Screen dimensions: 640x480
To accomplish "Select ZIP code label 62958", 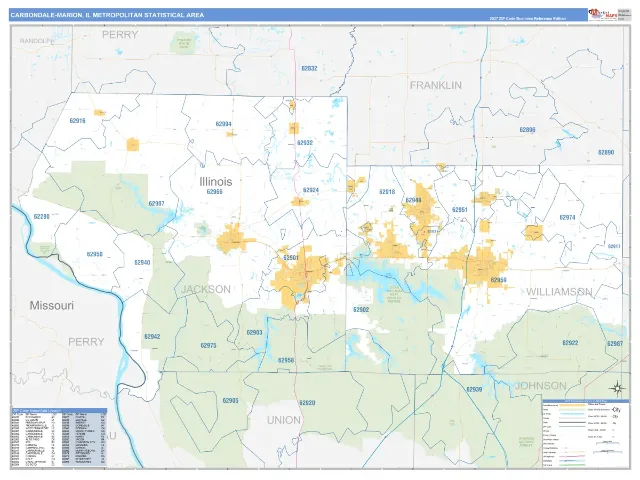I will 286,361.
